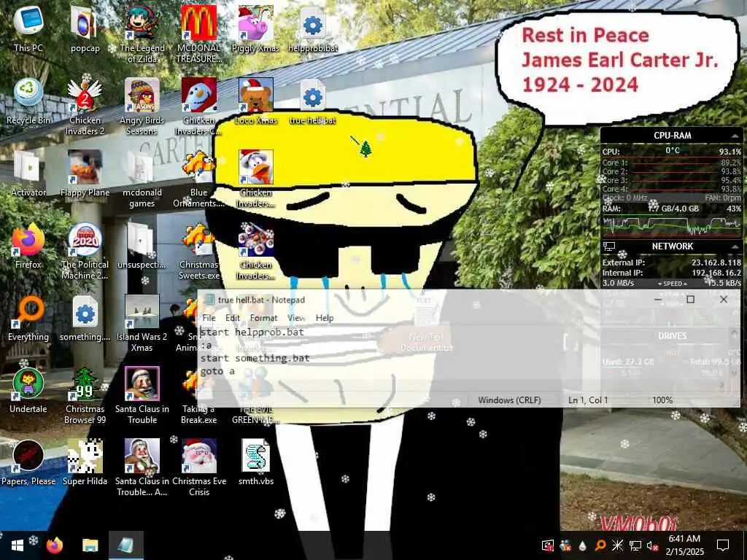Click the 'Ln 1, Col 1' status indicator

(x=588, y=400)
